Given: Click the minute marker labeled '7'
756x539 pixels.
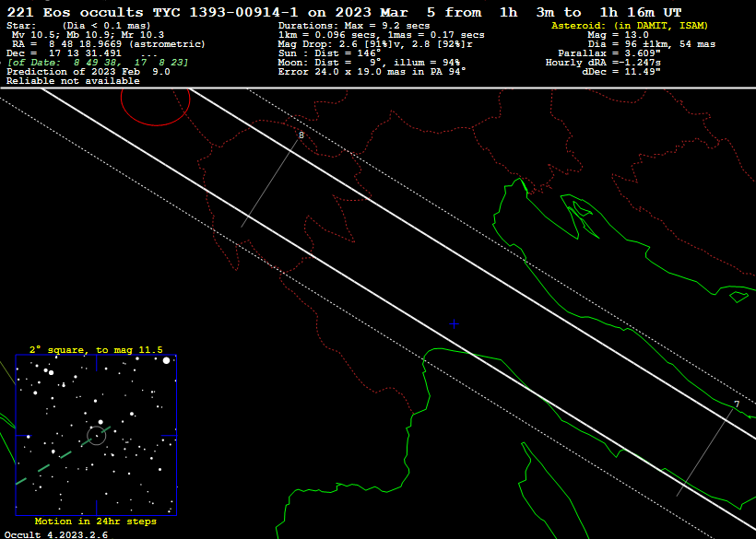Looking at the screenshot, I should [x=737, y=404].
